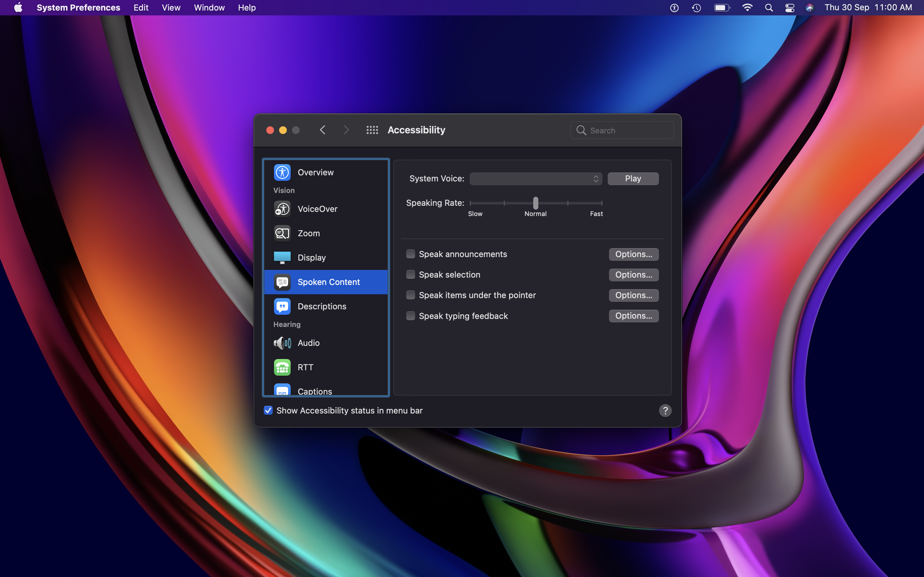924x577 pixels.
Task: Open the System Voice dropdown
Action: (535, 179)
